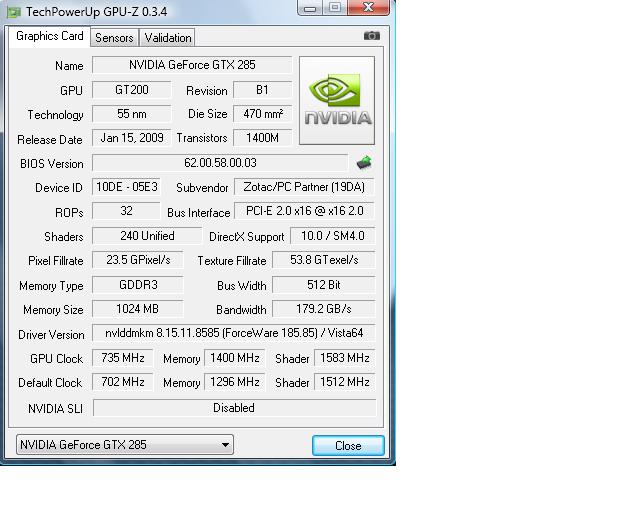Click the Release Date value Jan 15, 2009
The height and width of the screenshot is (512, 640).
coord(131,138)
